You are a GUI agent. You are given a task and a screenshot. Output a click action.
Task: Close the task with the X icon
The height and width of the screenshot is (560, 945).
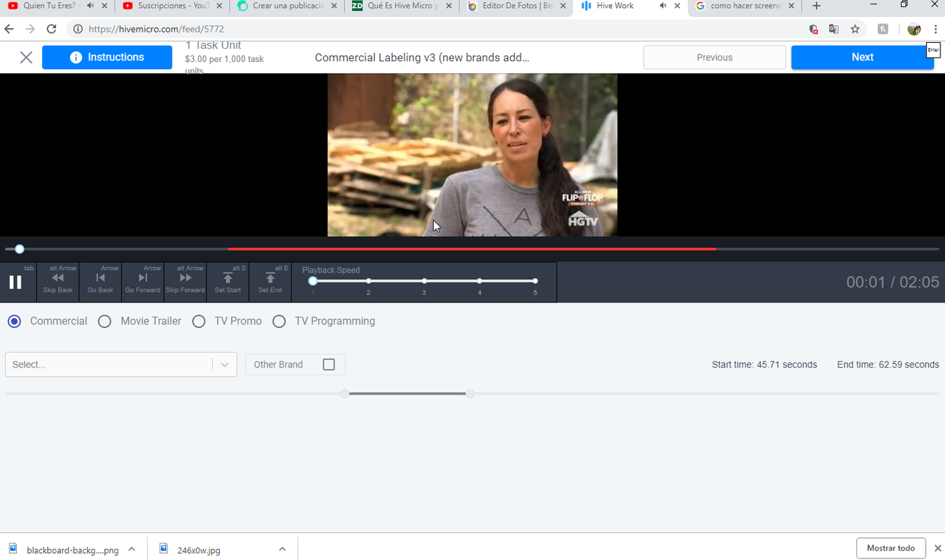(x=26, y=58)
